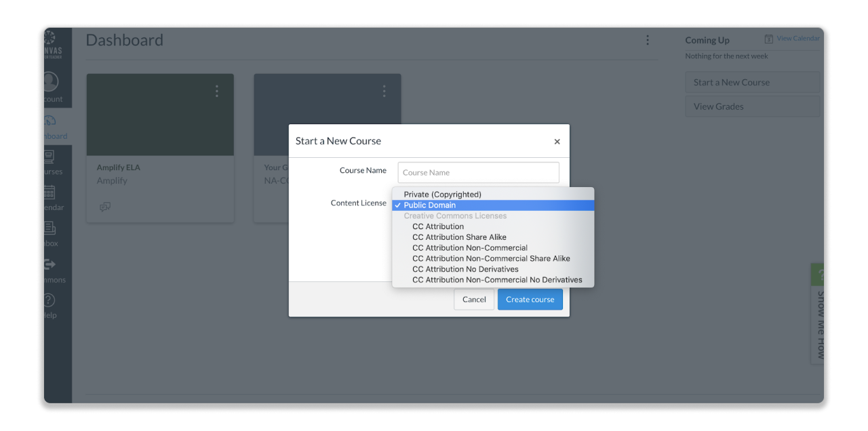Open second course card options menu

pyautogui.click(x=384, y=91)
